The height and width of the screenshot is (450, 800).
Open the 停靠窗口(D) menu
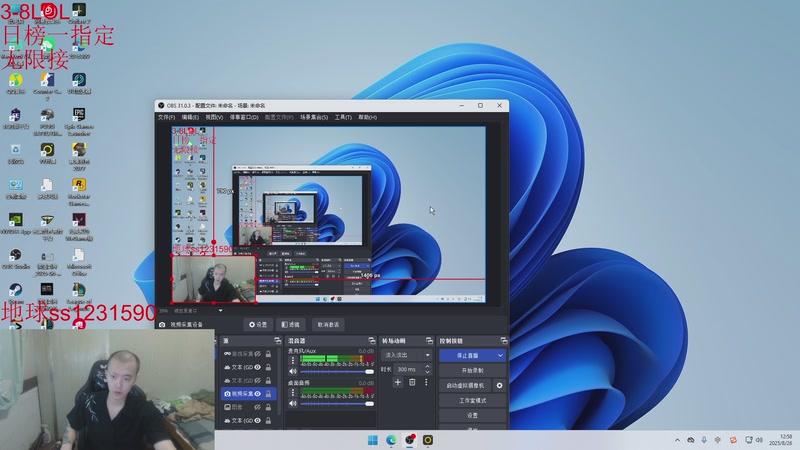[244, 117]
